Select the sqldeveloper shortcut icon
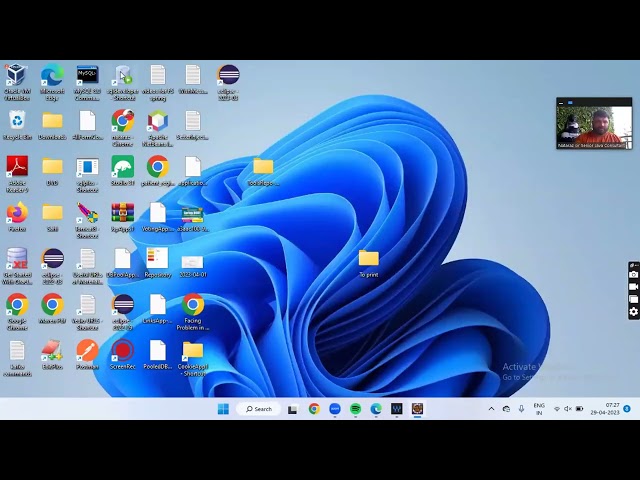640x480 pixels. (123, 75)
